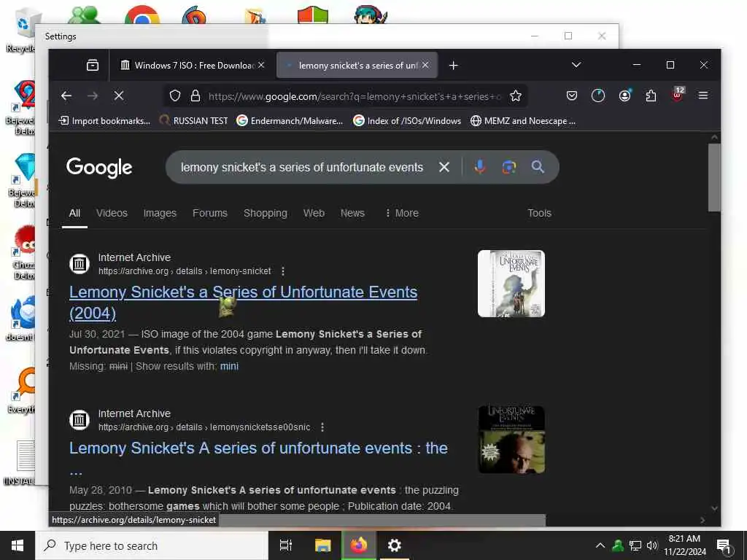Open second result book cover thumbnail
Viewport: 747px width, 560px height.
coord(511,440)
